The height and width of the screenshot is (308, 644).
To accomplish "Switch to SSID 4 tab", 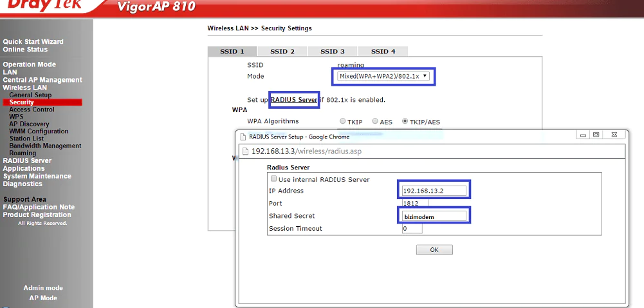I will [383, 52].
